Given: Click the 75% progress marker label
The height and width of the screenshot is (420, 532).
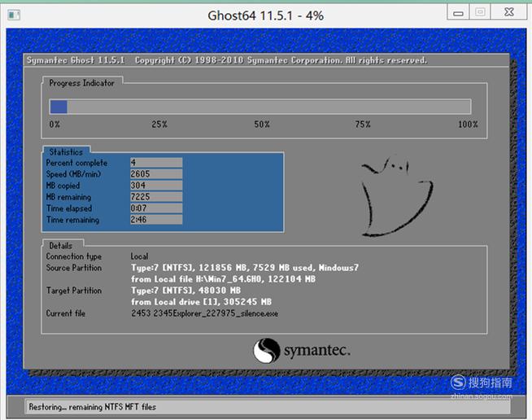Looking at the screenshot, I should (x=363, y=125).
